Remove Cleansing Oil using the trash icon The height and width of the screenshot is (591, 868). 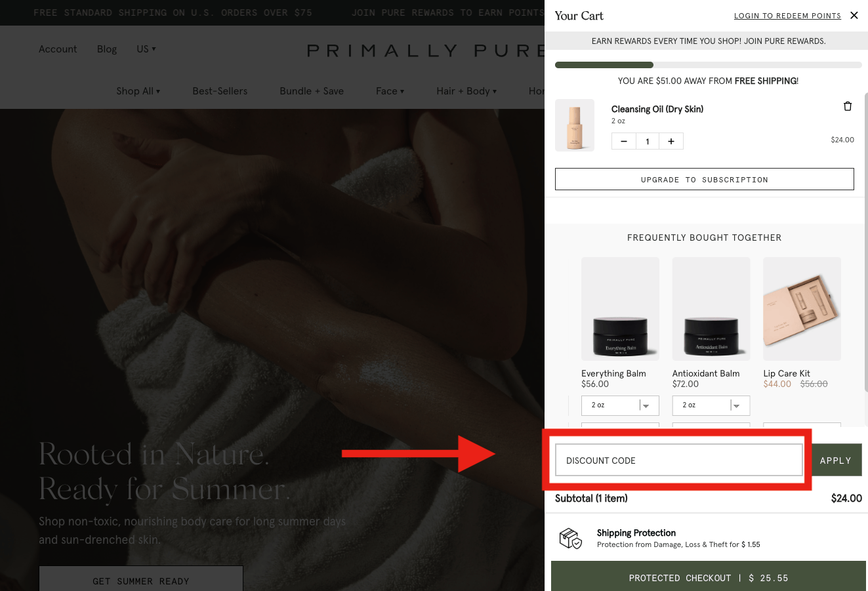point(847,106)
